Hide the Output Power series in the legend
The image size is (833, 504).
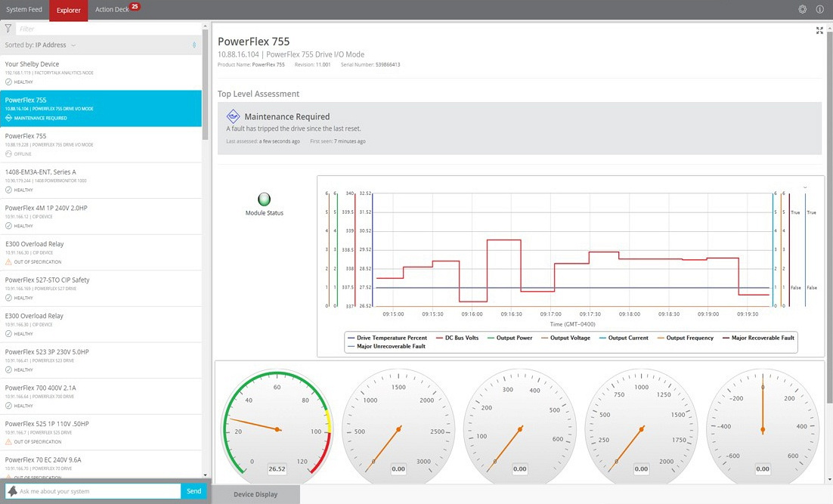[509, 338]
